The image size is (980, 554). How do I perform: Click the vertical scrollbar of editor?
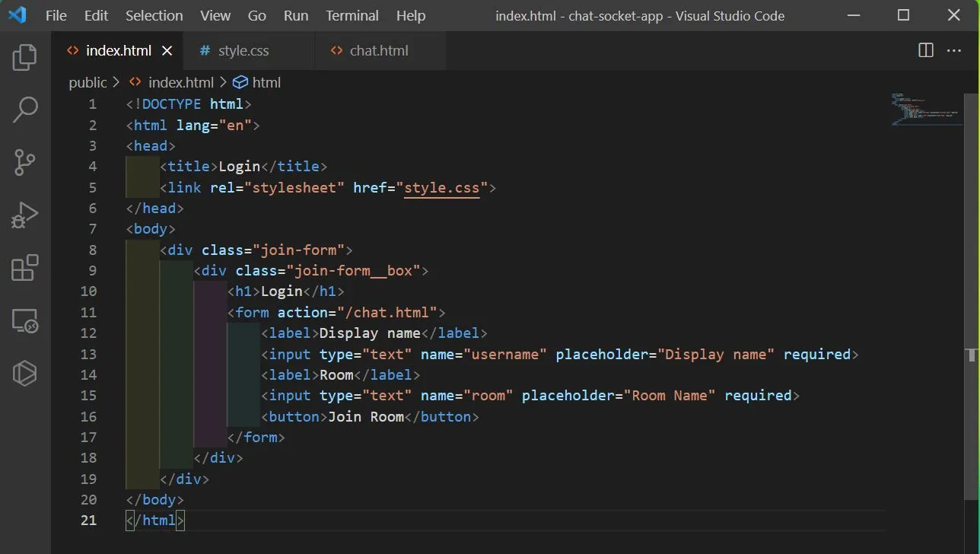[x=972, y=297]
